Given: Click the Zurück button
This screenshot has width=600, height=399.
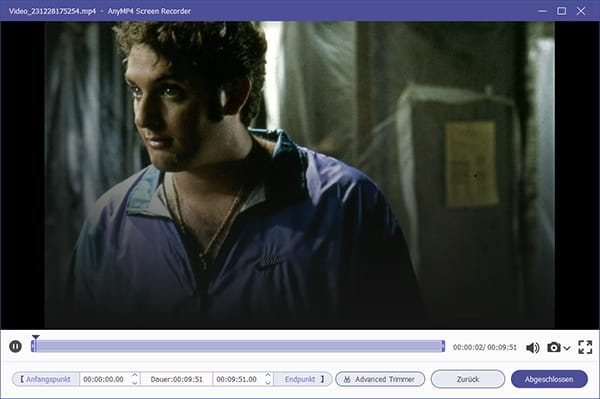Looking at the screenshot, I should coord(468,379).
